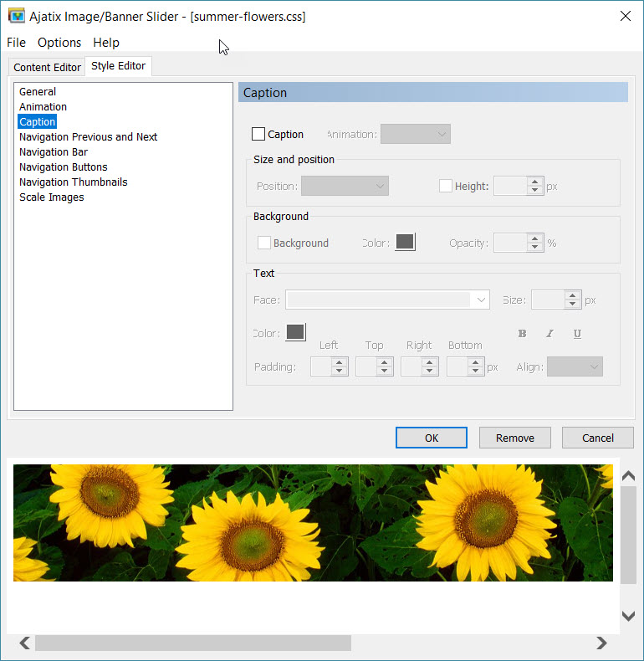This screenshot has width=644, height=661.
Task: Select Caption in the style list
Action: click(x=38, y=122)
